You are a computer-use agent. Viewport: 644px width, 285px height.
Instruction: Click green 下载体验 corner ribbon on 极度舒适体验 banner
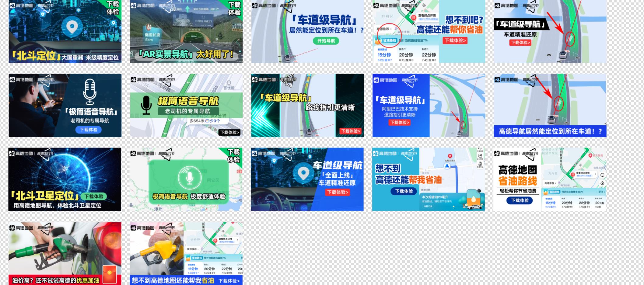tap(234, 156)
